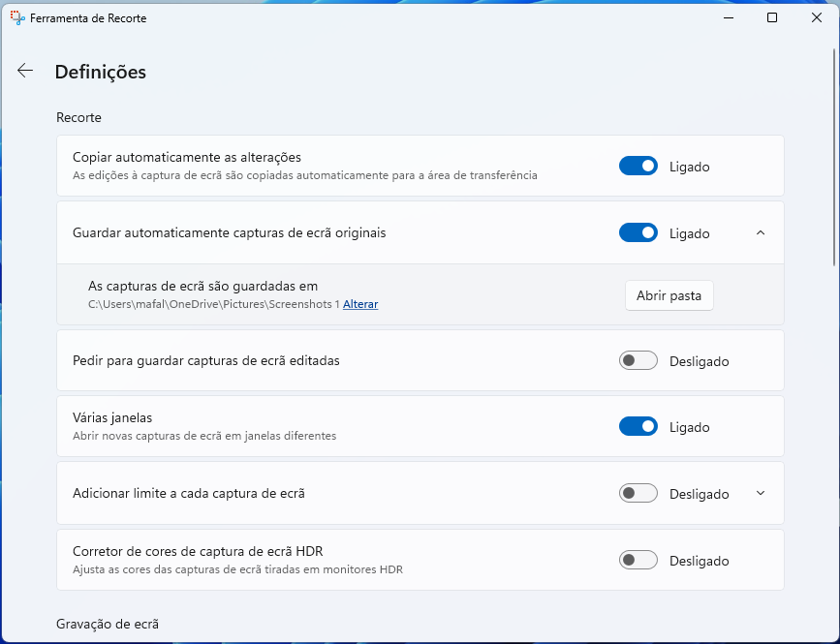
Task: Go back using the arrow beside Definições
Action: click(25, 70)
